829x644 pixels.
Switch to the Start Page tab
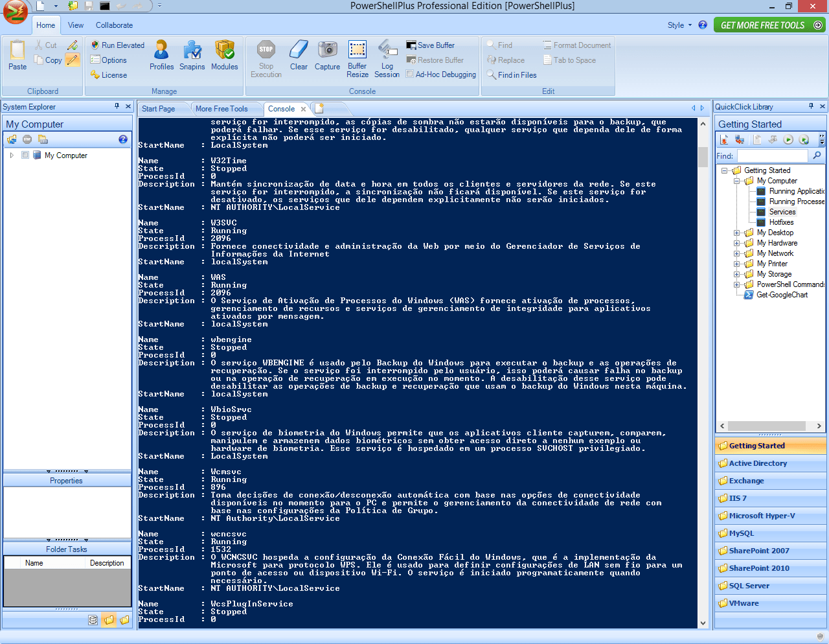(159, 109)
